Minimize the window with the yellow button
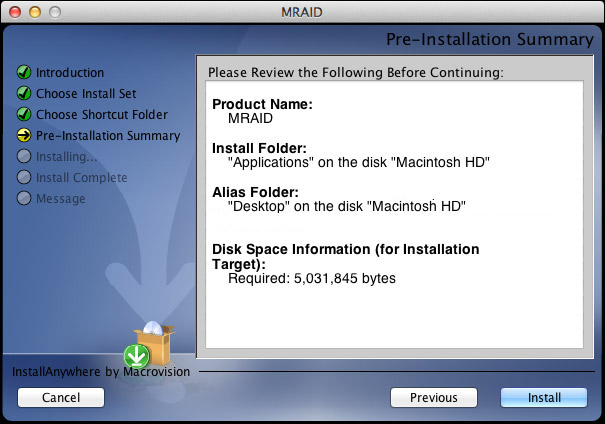Screen dimensions: 605x424 (35, 12)
